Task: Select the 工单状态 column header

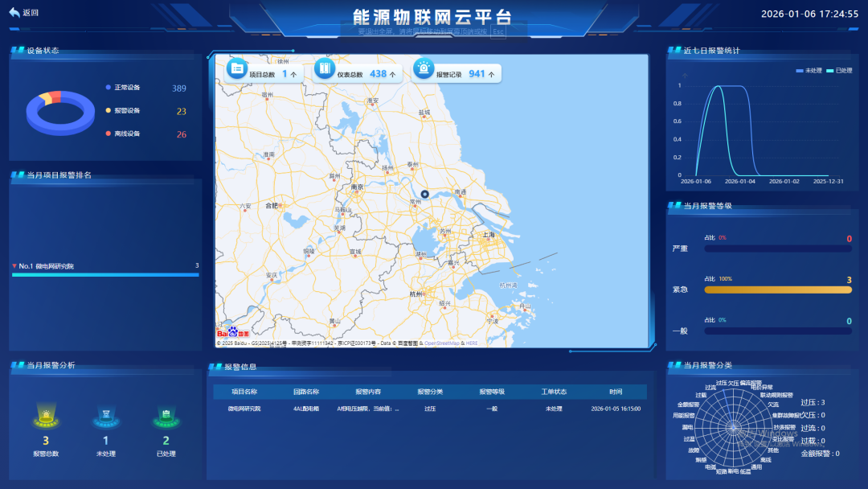Action: [x=554, y=392]
